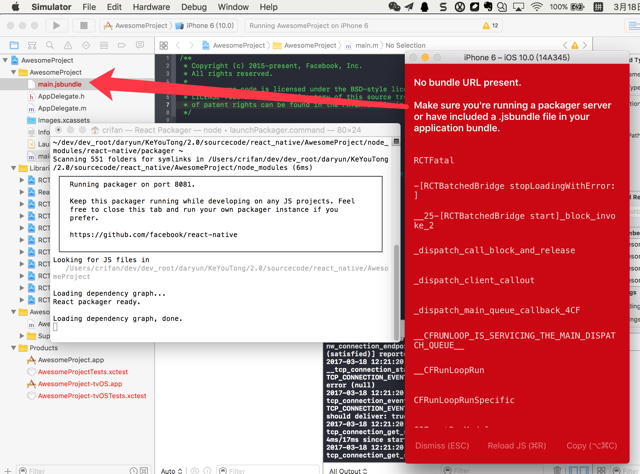Image resolution: width=640 pixels, height=474 pixels.
Task: Go back in the editor history
Action: tap(178, 45)
